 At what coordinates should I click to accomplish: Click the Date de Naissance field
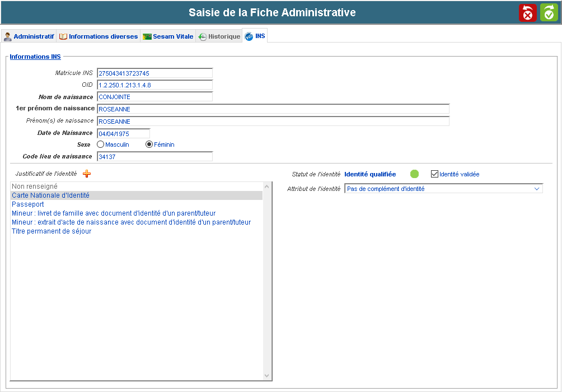point(123,133)
